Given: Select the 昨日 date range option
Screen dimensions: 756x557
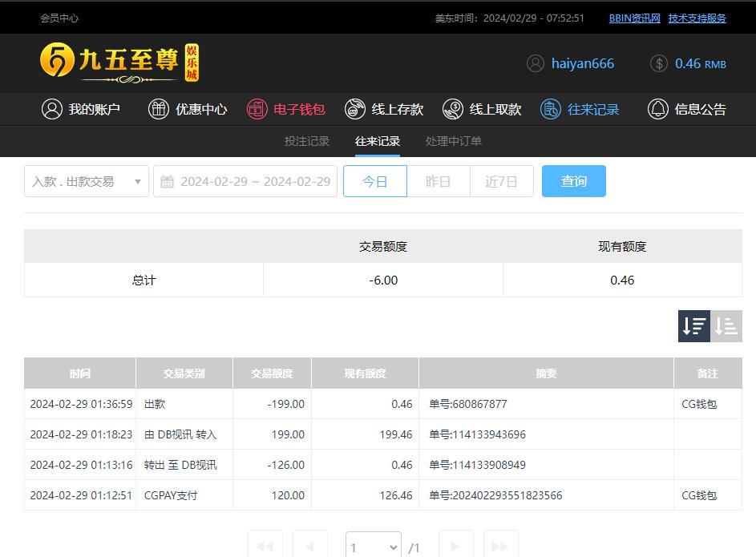Looking at the screenshot, I should click(438, 181).
